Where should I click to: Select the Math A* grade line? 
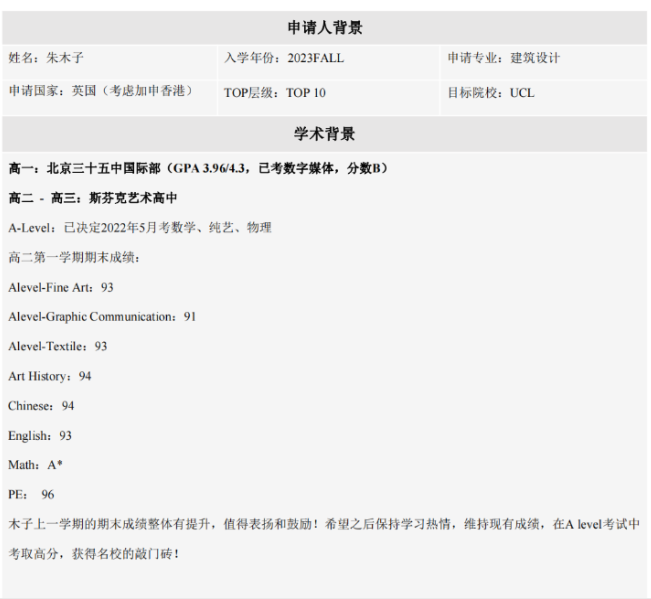[36, 465]
